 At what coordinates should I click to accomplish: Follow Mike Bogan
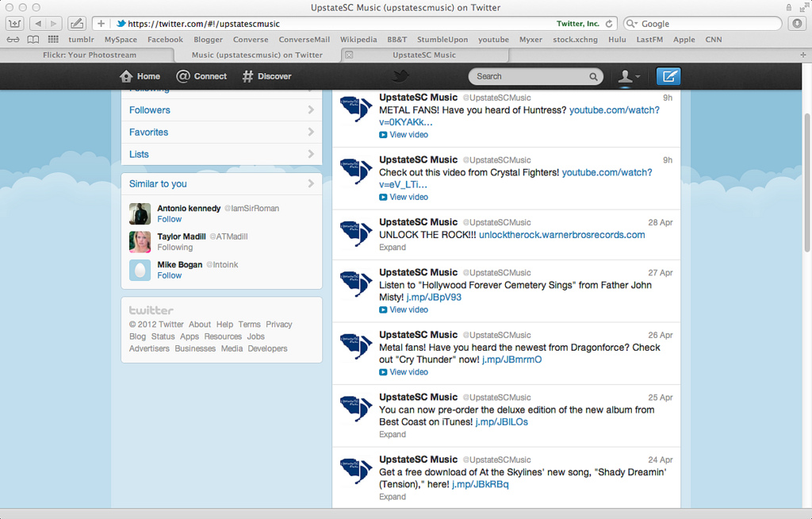click(170, 275)
